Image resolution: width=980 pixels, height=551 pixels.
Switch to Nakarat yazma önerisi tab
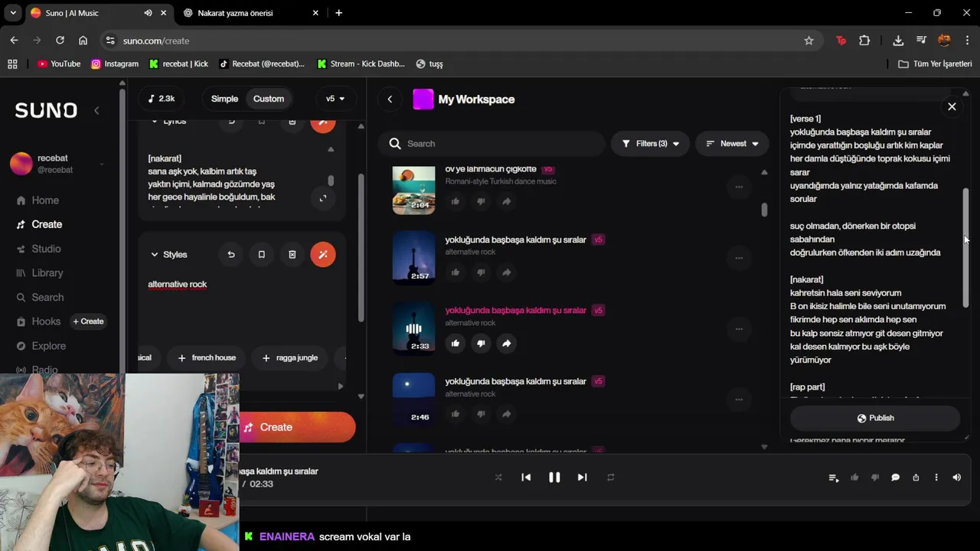(251, 13)
